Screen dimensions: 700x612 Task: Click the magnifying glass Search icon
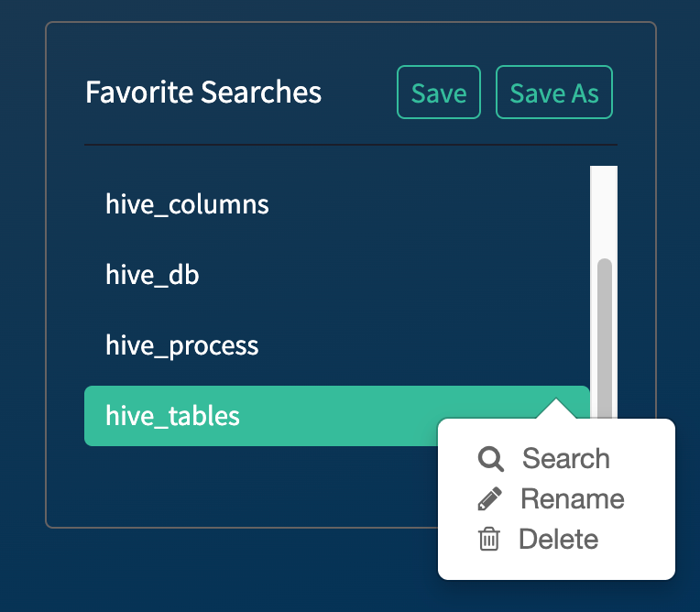click(x=491, y=459)
